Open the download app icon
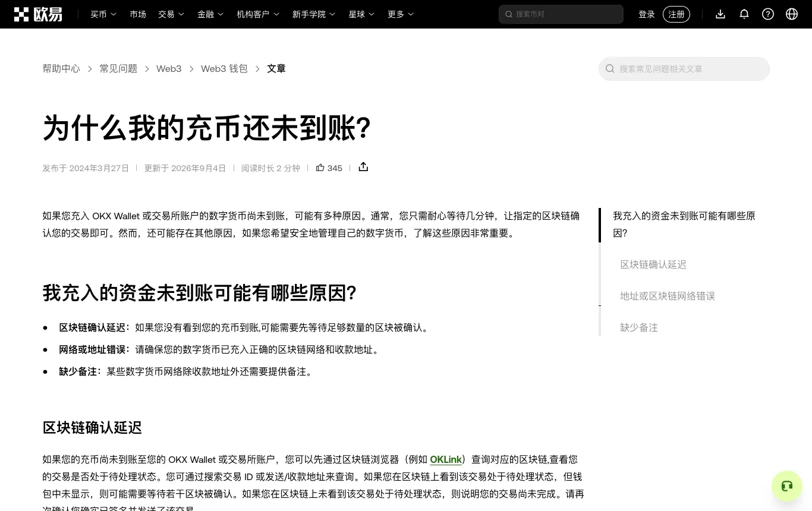This screenshot has height=511, width=812. tap(720, 14)
